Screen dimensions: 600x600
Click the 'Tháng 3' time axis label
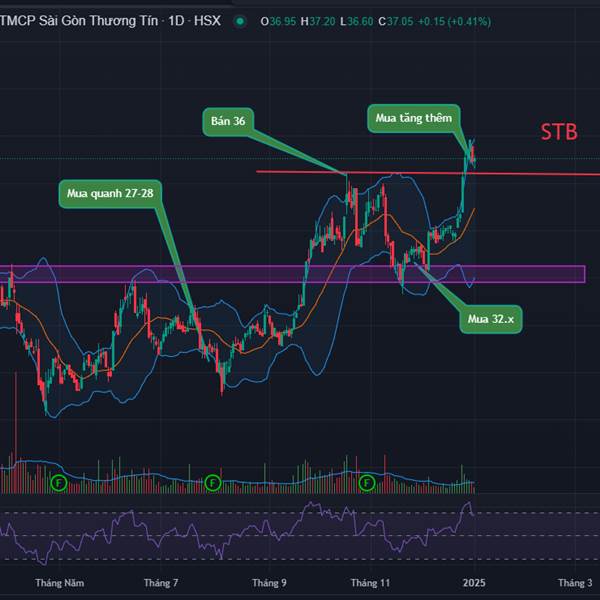tap(575, 583)
